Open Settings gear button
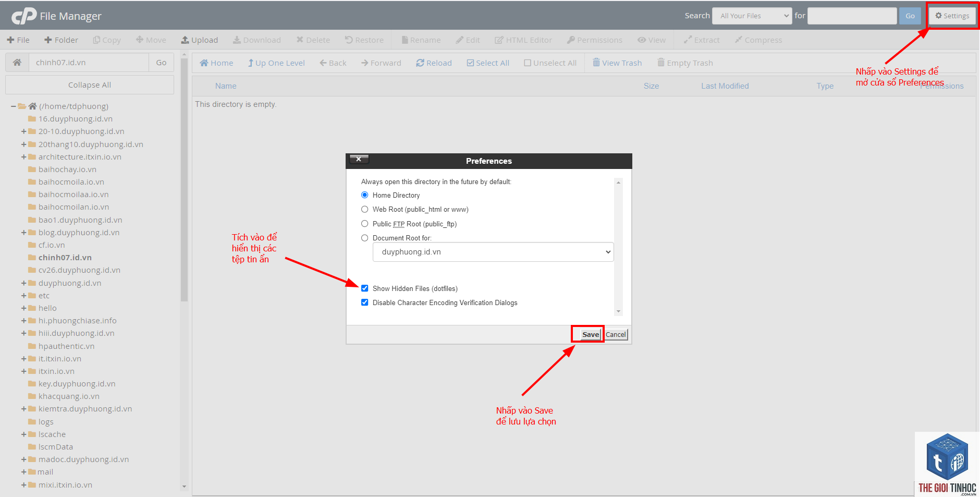980x497 pixels. point(952,16)
